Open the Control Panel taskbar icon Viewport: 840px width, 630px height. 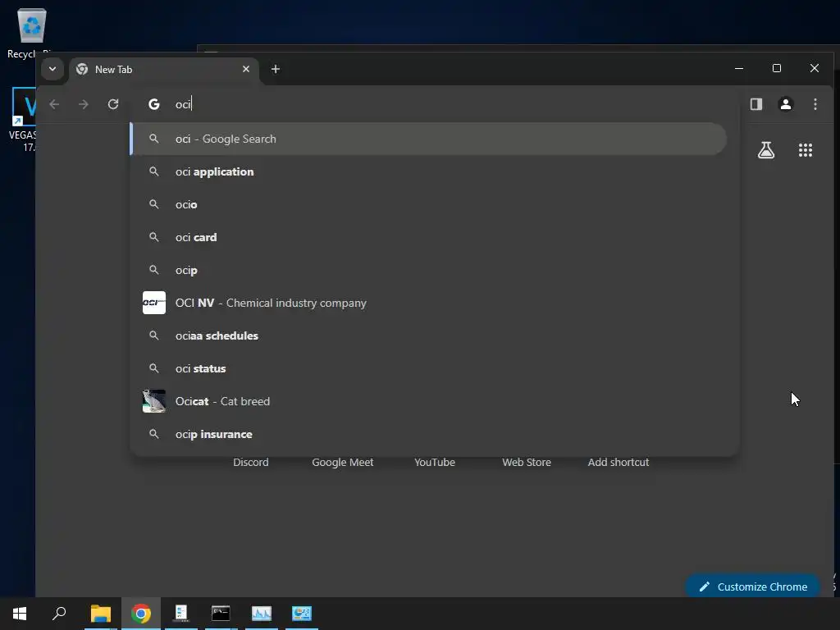302,614
